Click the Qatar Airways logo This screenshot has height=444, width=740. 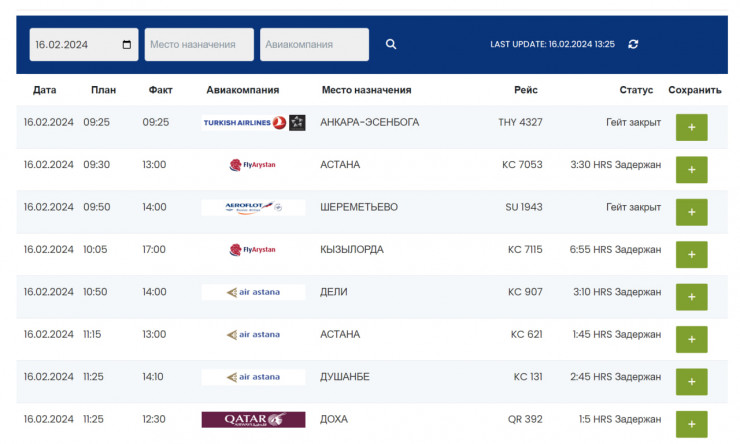[253, 420]
